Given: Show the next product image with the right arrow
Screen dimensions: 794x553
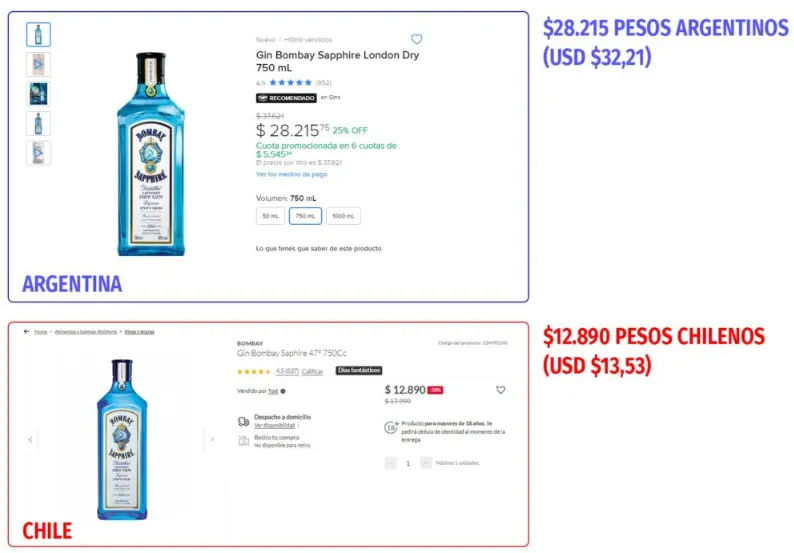Looking at the screenshot, I should 211,439.
